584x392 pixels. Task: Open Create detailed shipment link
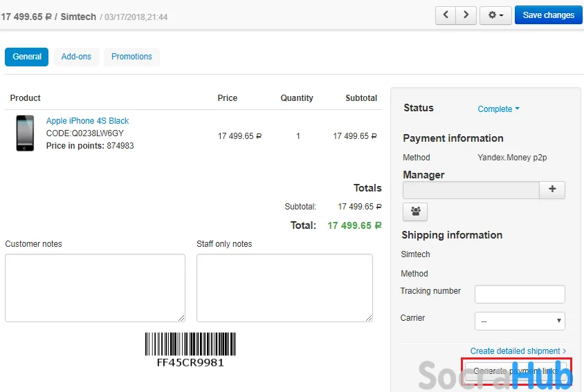coord(518,351)
